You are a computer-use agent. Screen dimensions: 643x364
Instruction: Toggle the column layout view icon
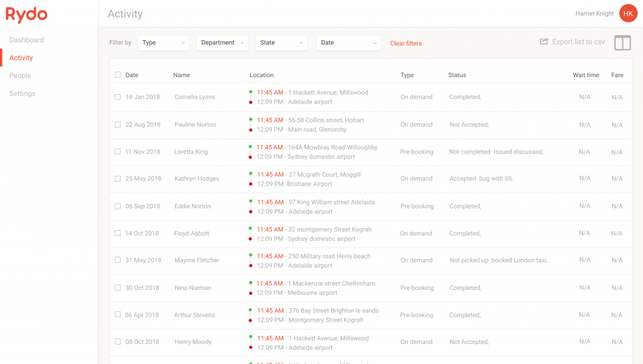tap(622, 42)
